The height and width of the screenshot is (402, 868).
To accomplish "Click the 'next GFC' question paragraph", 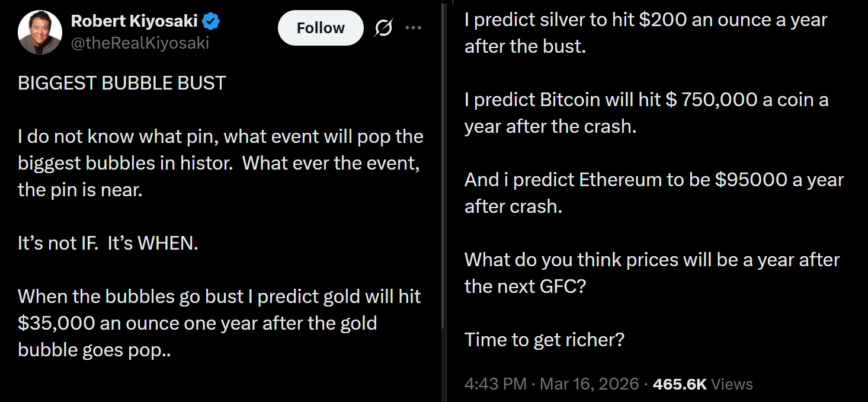I will 651,273.
